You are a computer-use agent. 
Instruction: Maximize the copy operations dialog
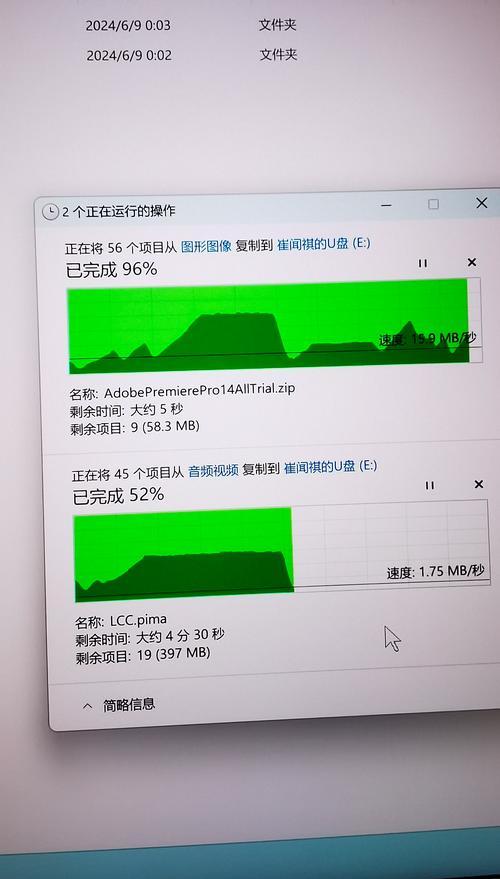(433, 204)
